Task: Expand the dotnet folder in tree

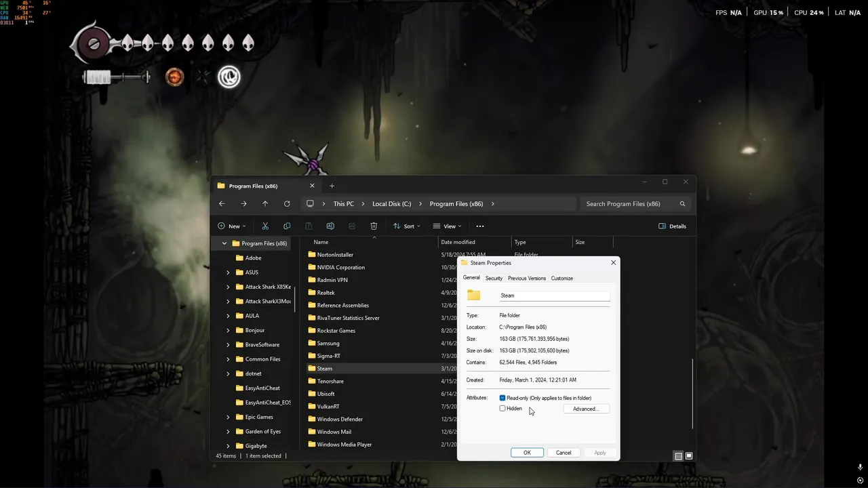Action: (x=228, y=373)
